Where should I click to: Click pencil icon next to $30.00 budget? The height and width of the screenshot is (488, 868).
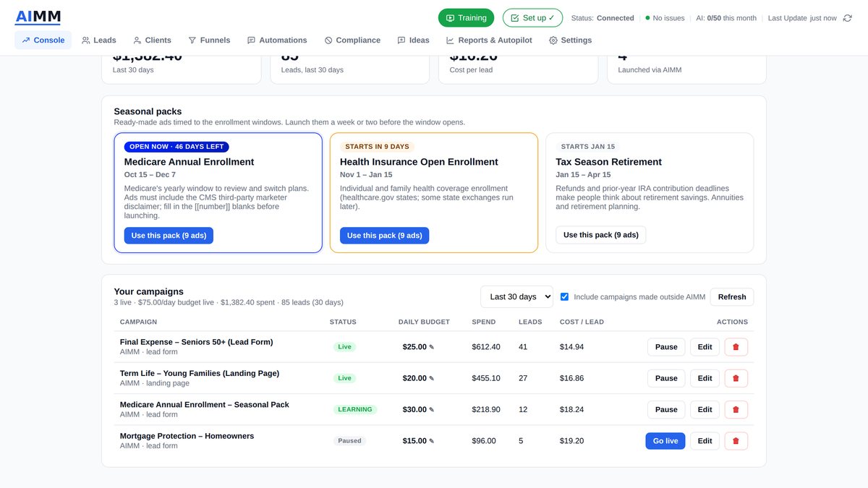432,410
